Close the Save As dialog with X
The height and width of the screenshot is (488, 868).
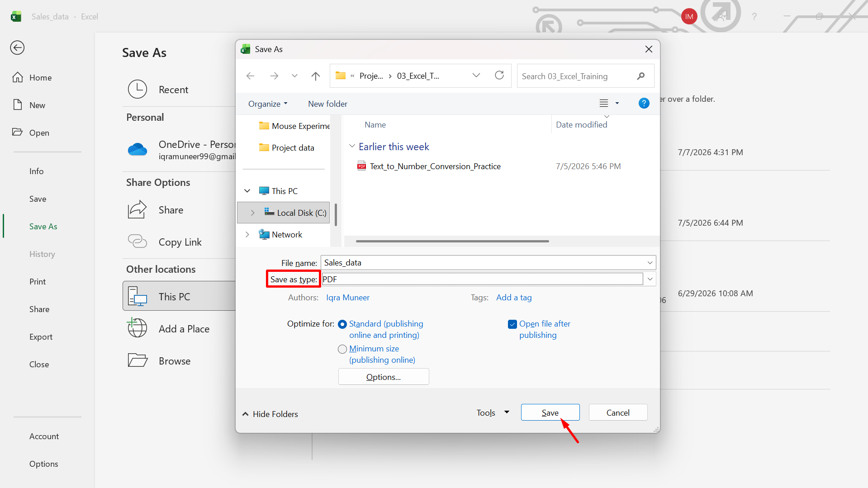tap(648, 49)
